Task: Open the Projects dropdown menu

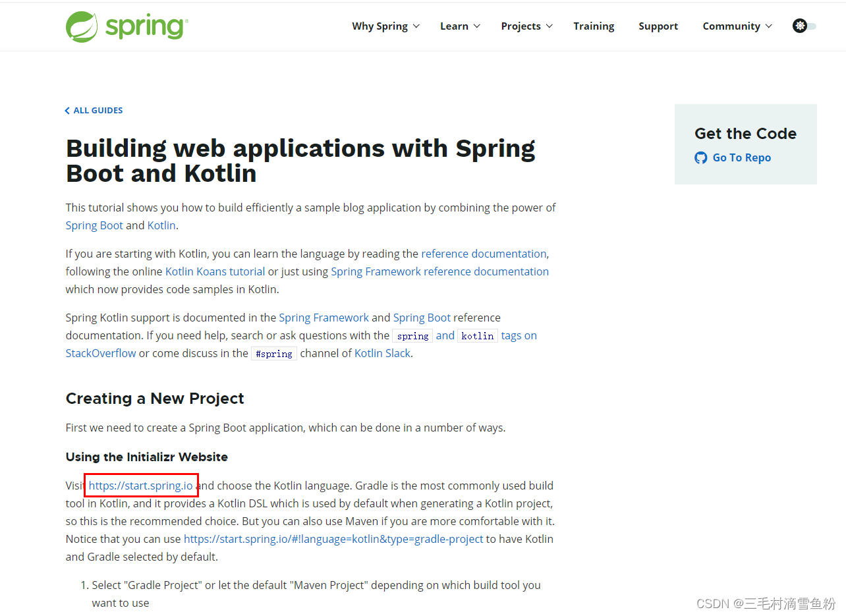Action: pyautogui.click(x=526, y=26)
